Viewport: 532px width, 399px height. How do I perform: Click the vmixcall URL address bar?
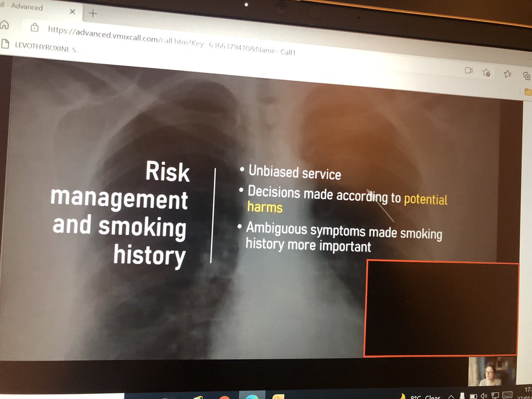click(171, 41)
